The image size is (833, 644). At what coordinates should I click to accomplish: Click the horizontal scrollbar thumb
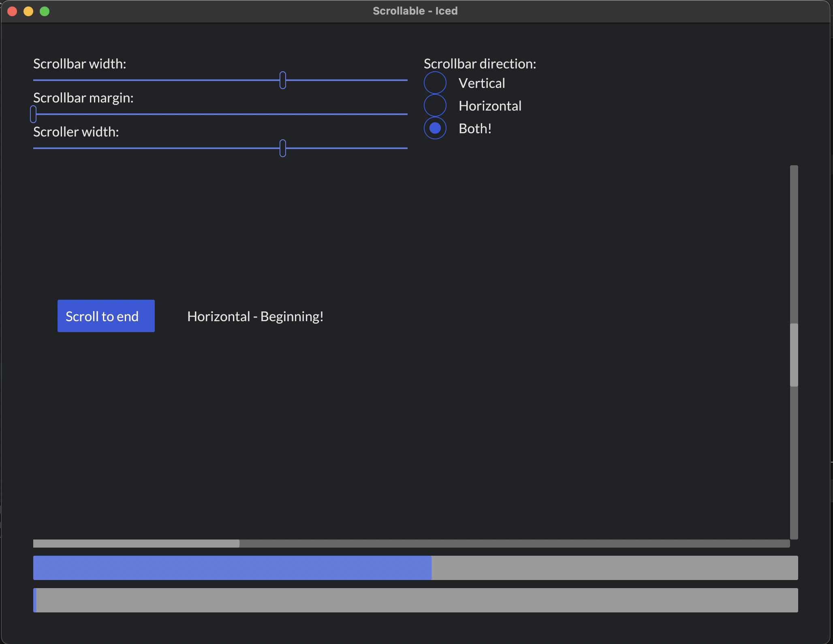tap(136, 544)
